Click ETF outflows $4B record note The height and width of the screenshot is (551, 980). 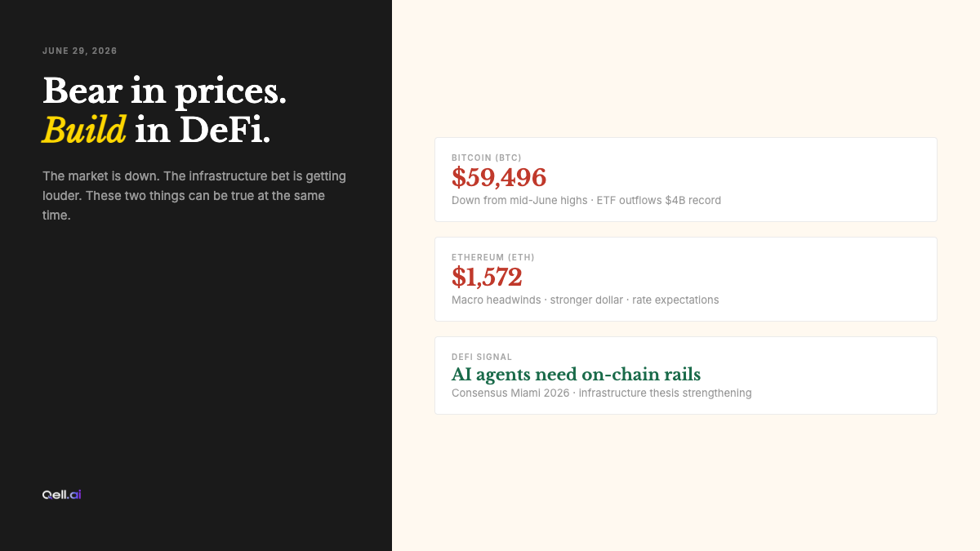[659, 200]
